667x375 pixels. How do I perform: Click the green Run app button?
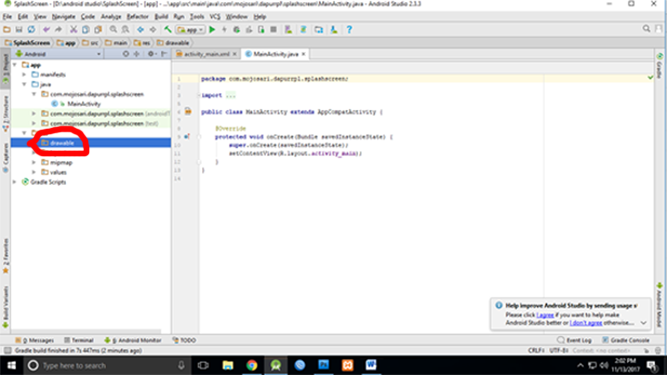[x=212, y=29]
